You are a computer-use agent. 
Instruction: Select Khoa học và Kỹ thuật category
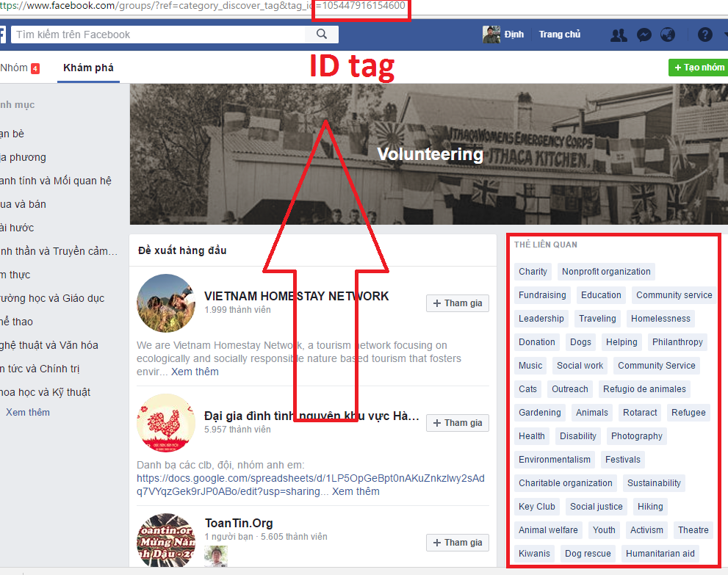click(x=45, y=392)
